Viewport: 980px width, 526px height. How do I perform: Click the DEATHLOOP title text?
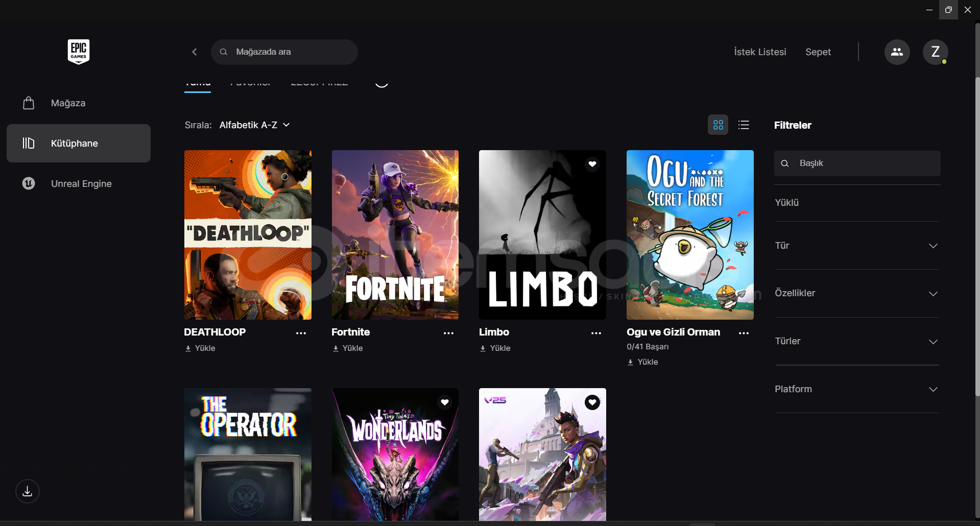tap(214, 332)
